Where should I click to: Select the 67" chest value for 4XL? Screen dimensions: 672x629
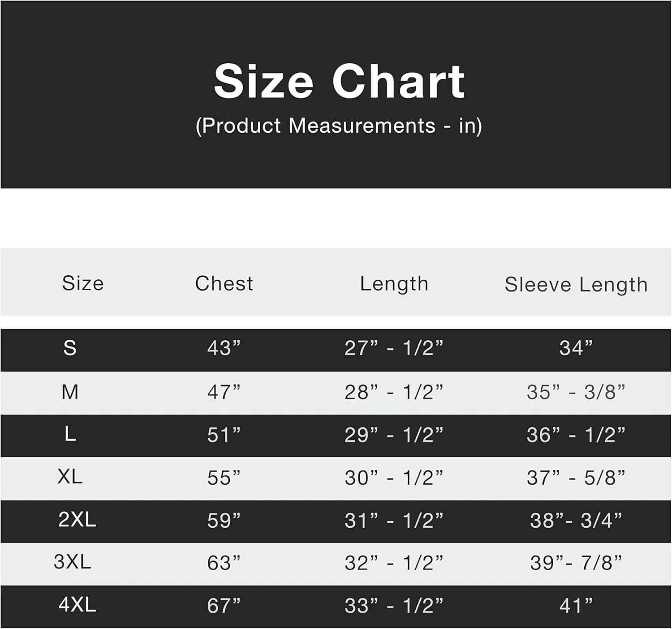(224, 606)
